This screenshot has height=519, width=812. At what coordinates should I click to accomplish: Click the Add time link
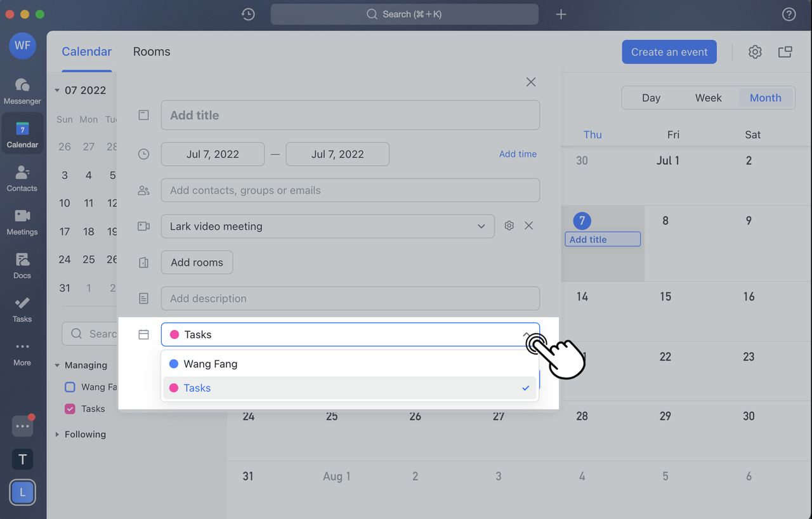click(518, 154)
